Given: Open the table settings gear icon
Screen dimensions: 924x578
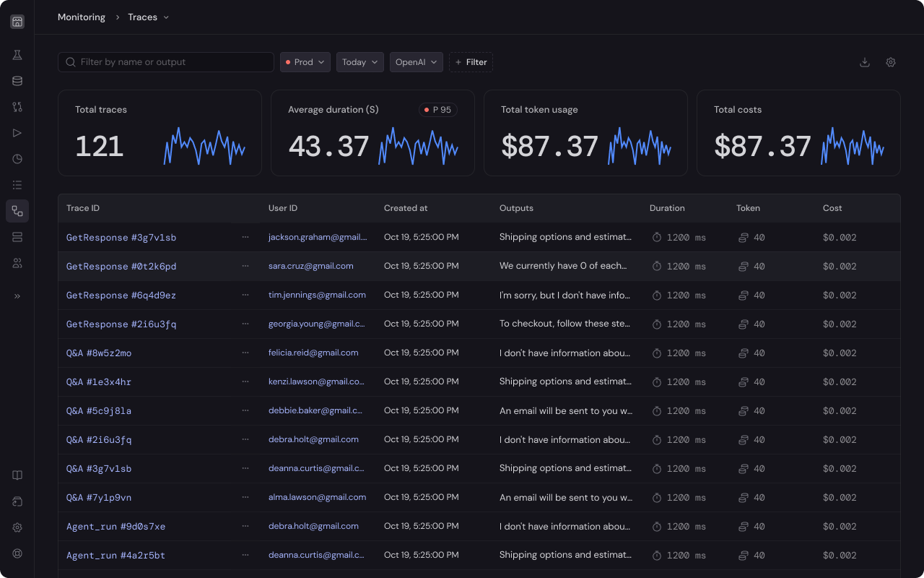Looking at the screenshot, I should click(x=891, y=62).
